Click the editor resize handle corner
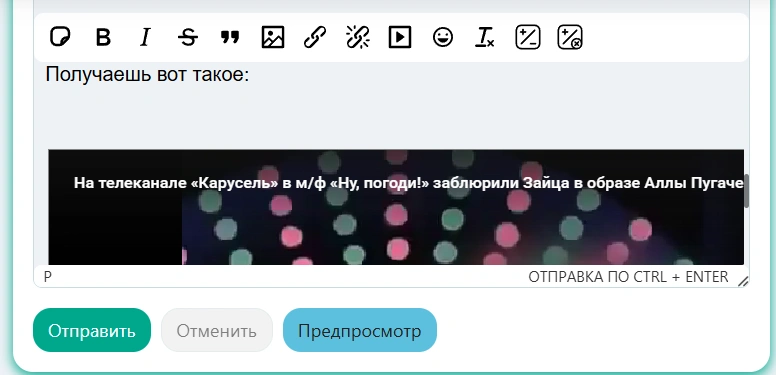Viewport: 776px width, 375px height. tap(743, 281)
